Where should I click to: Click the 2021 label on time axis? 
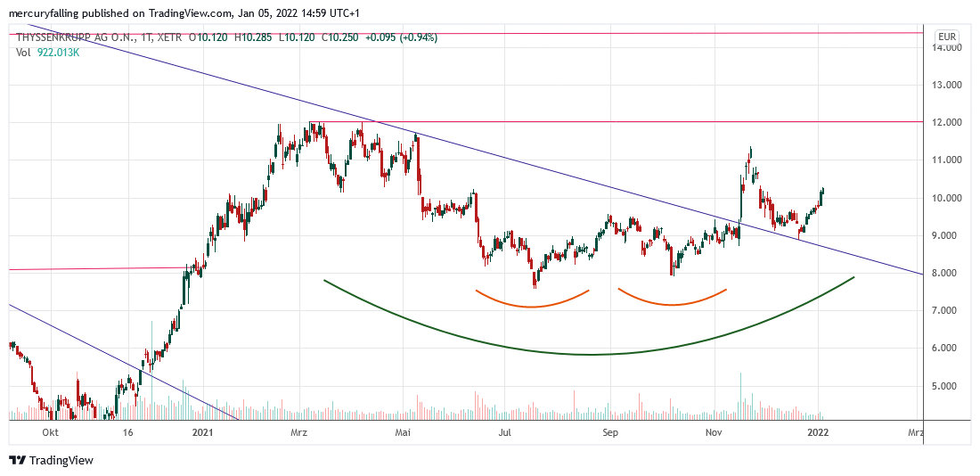(202, 432)
